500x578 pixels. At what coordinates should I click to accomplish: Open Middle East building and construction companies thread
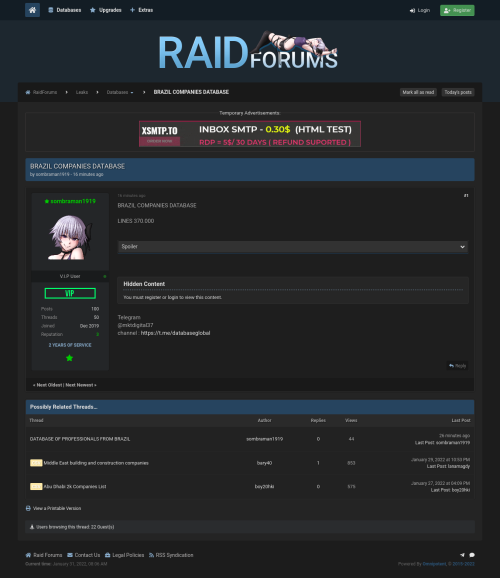(x=96, y=463)
